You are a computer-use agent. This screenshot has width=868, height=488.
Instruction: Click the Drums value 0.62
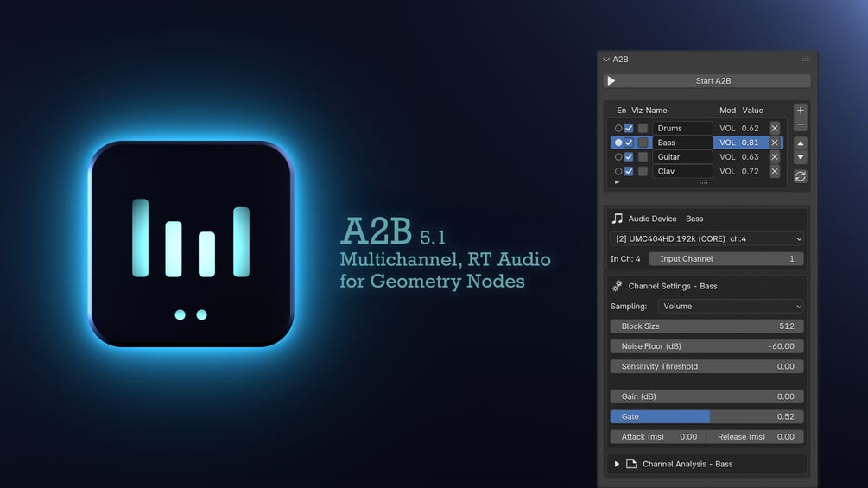[750, 128]
